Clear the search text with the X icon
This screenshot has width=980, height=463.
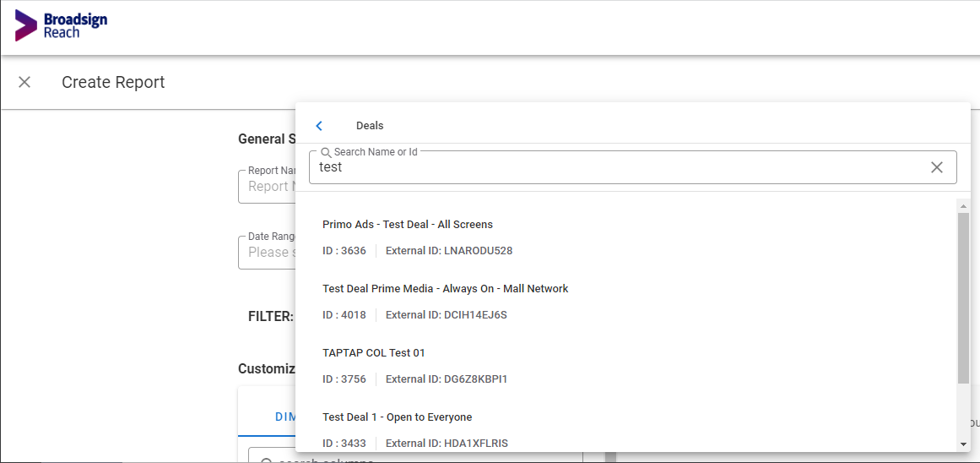click(x=936, y=167)
